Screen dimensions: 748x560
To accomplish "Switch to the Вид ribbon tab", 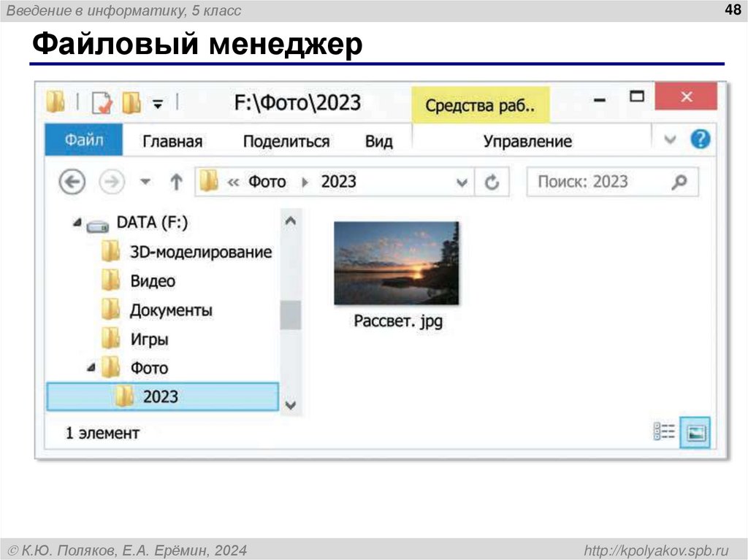I will pos(379,140).
